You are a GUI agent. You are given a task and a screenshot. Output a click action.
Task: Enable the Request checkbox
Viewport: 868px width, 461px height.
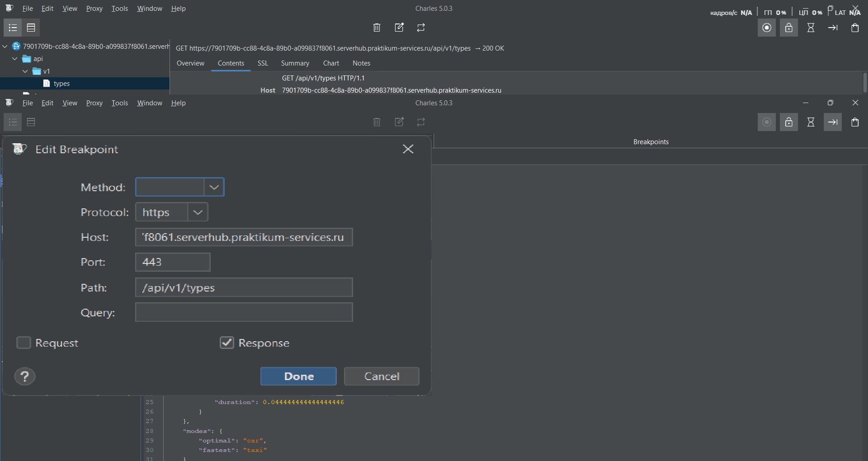pyautogui.click(x=24, y=343)
